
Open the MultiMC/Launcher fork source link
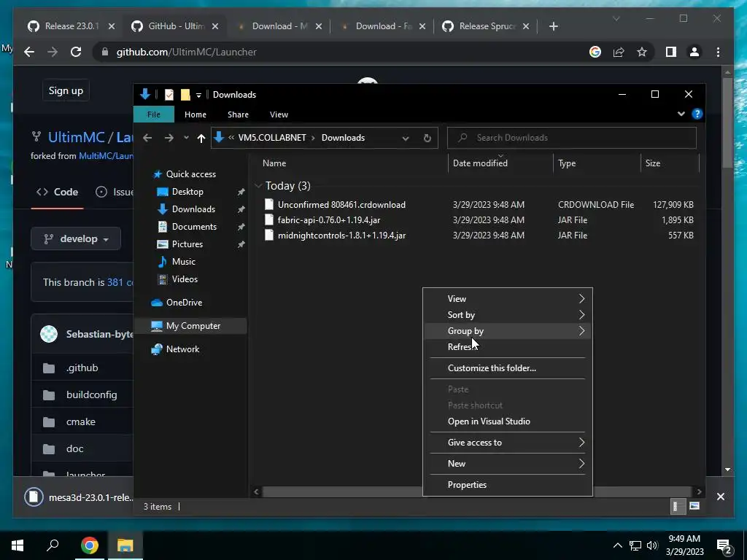coord(106,156)
